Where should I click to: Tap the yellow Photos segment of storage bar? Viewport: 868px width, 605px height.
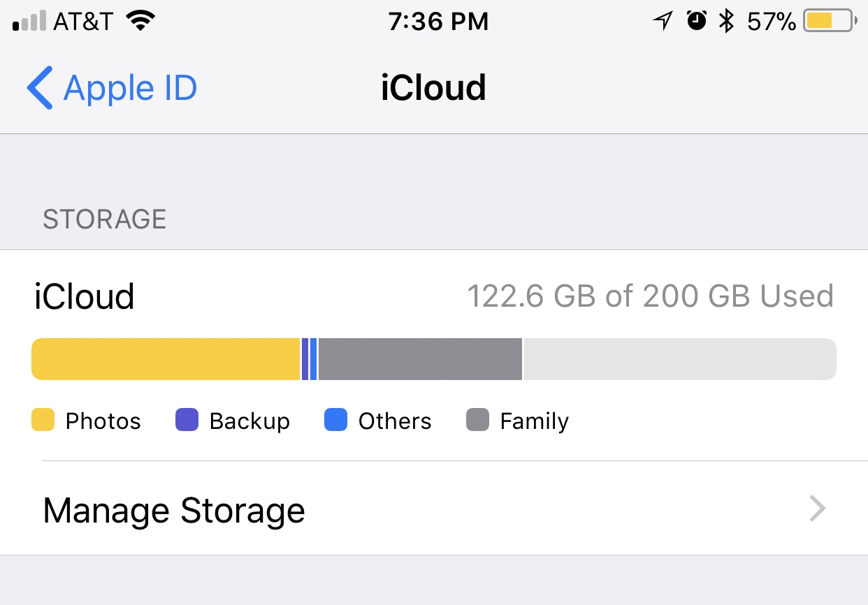point(166,359)
